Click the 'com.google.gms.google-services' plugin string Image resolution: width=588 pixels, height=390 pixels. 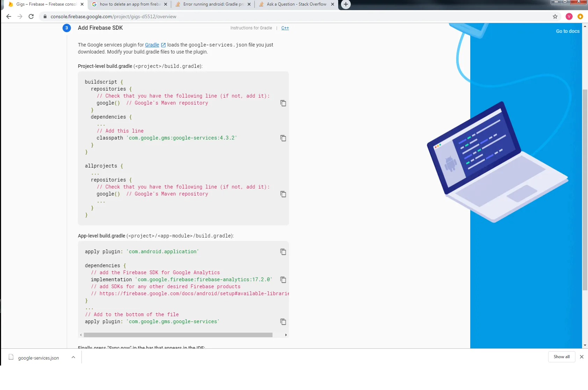(x=173, y=321)
